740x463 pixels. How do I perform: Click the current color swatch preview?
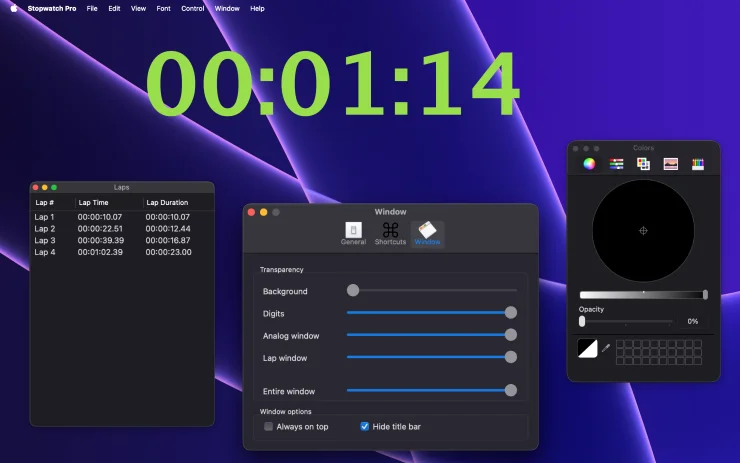pos(588,348)
